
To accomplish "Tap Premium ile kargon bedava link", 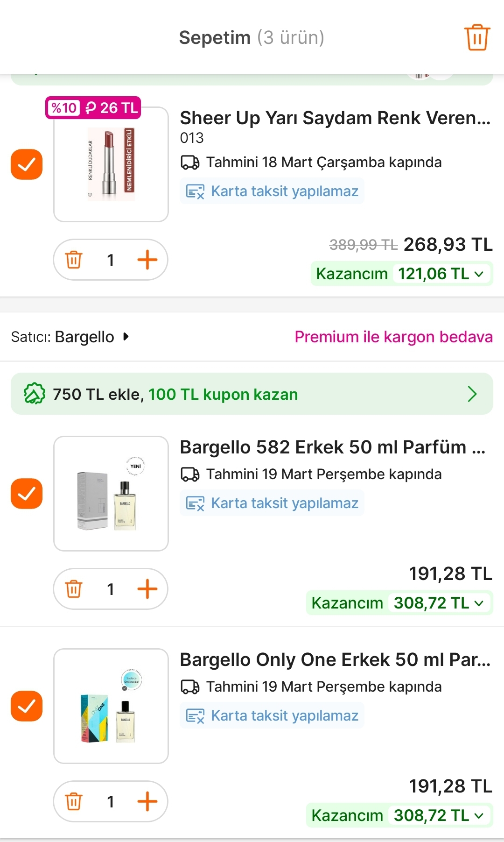I will click(393, 337).
